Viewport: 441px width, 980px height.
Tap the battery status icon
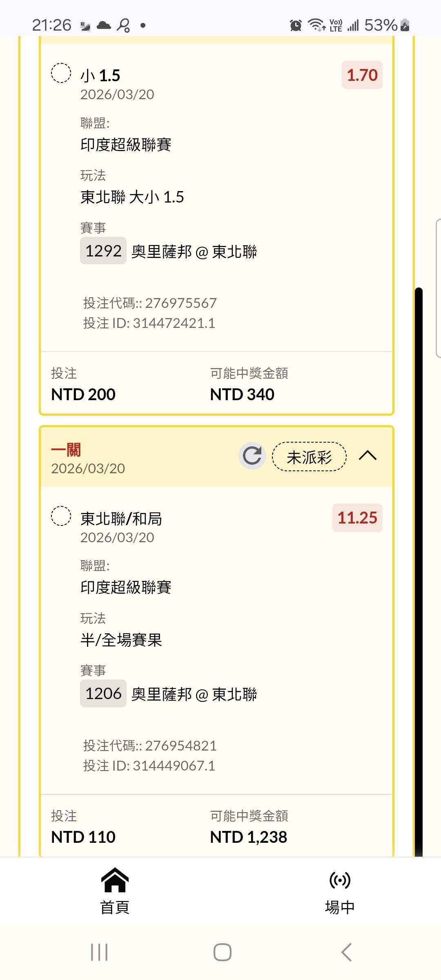click(x=405, y=25)
